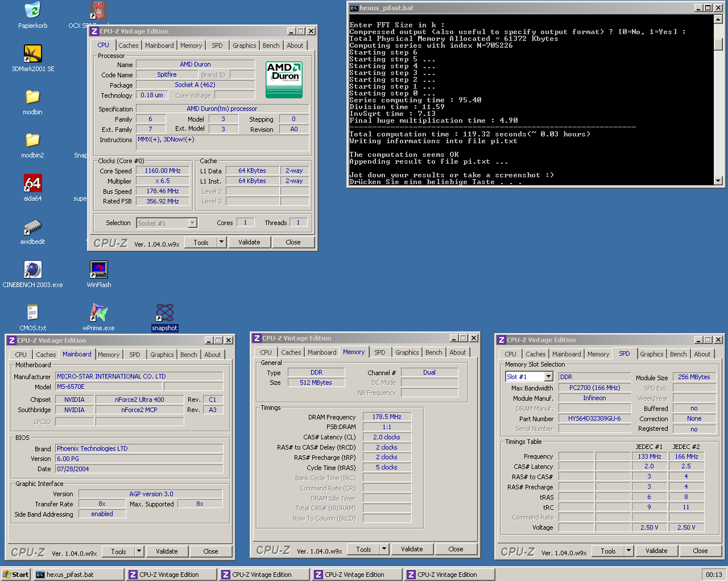728x582 pixels.
Task: Click the AMD Duron processor logo
Action: click(x=284, y=80)
